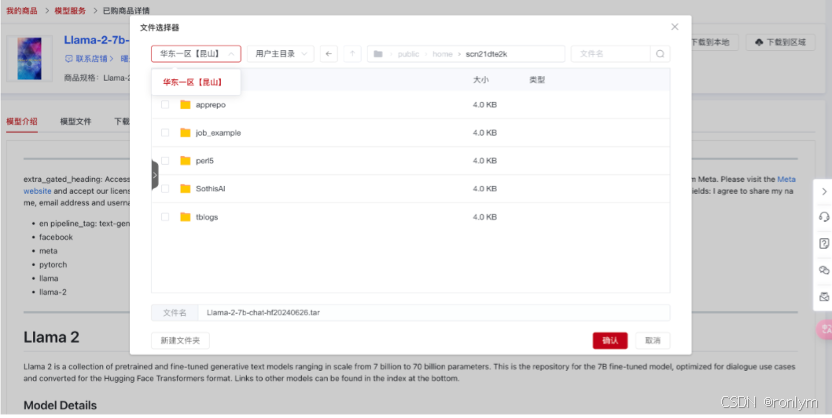
Task: Click the back arrow in file selector
Action: coord(328,54)
